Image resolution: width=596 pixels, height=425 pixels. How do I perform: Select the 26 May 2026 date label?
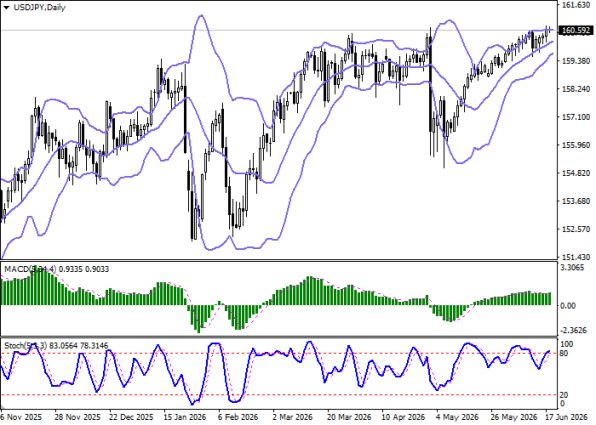tap(514, 417)
